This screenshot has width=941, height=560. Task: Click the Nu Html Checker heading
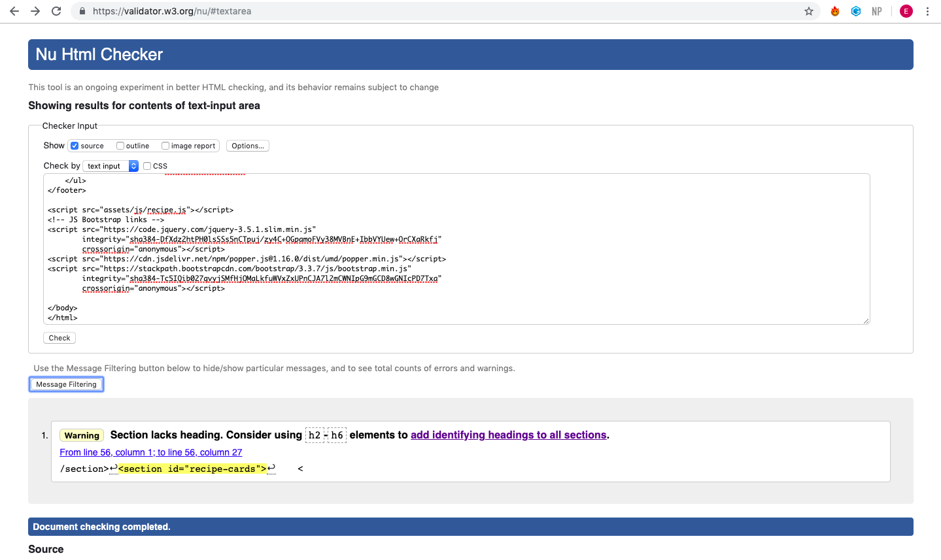click(99, 54)
